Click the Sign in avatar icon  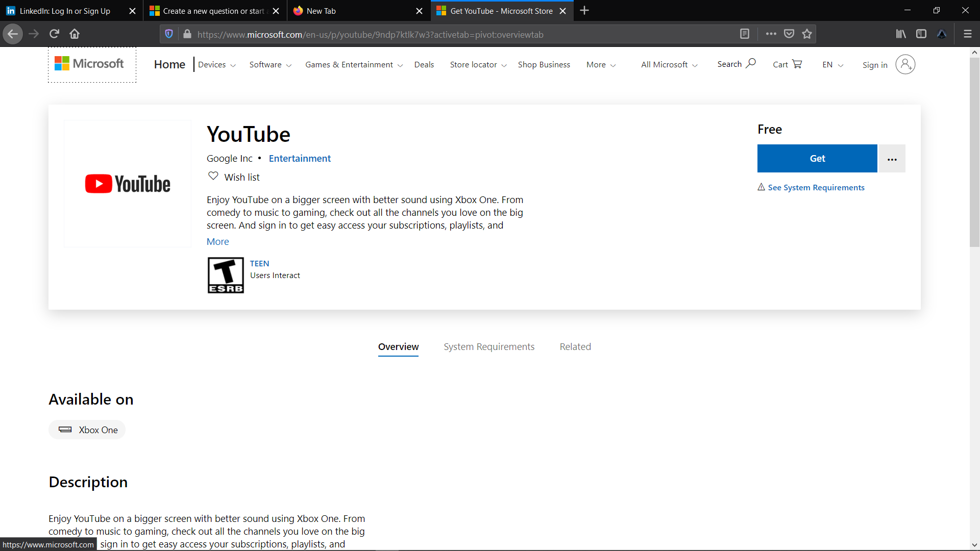(x=905, y=64)
